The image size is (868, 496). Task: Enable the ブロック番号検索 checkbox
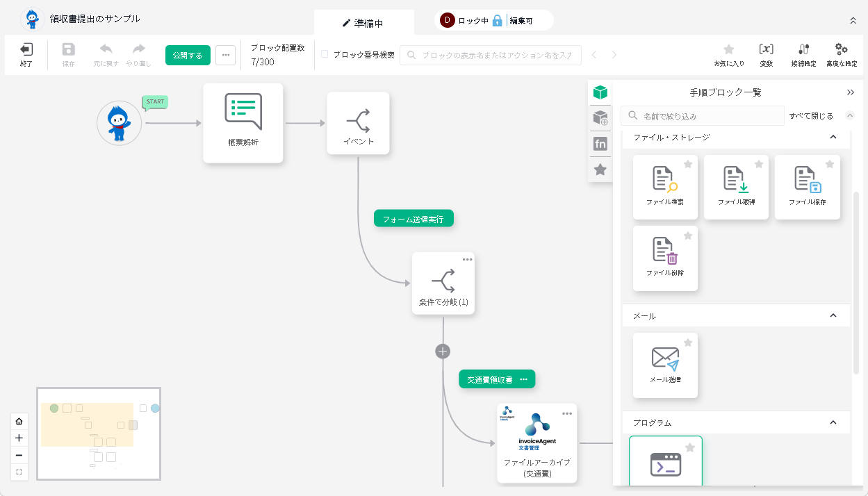tap(325, 54)
